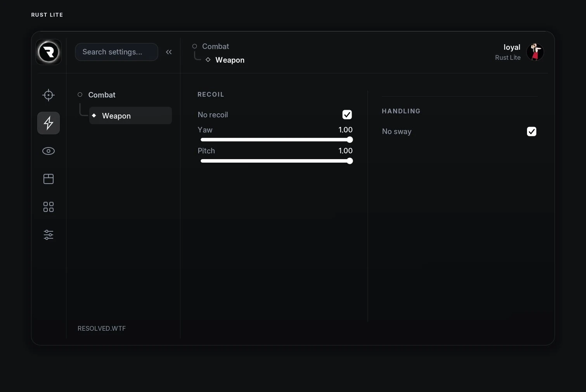Click the RUST LITE page title

click(47, 15)
